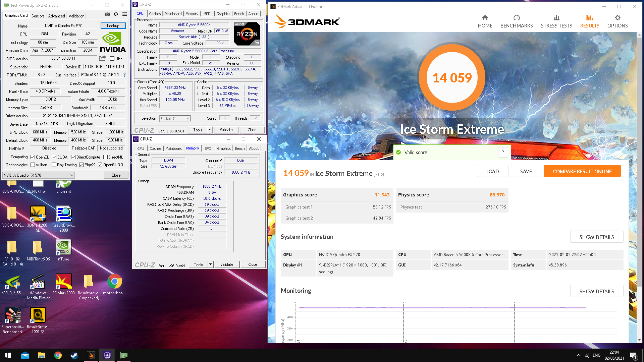This screenshot has width=644, height=362.
Task: Open 3DMark OPTIONS gear
Action: coord(618,18)
